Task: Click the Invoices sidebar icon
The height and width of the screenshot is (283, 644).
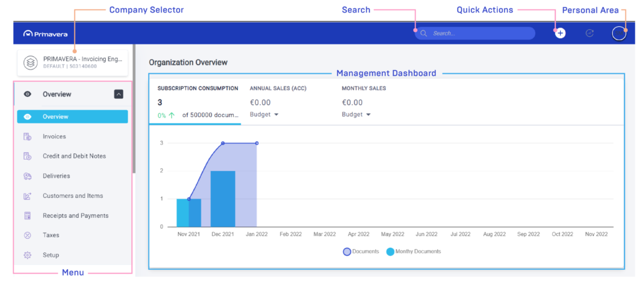Action: pyautogui.click(x=28, y=136)
